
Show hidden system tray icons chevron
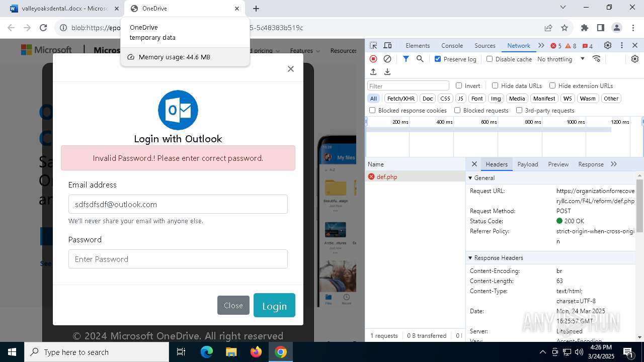[542, 352]
